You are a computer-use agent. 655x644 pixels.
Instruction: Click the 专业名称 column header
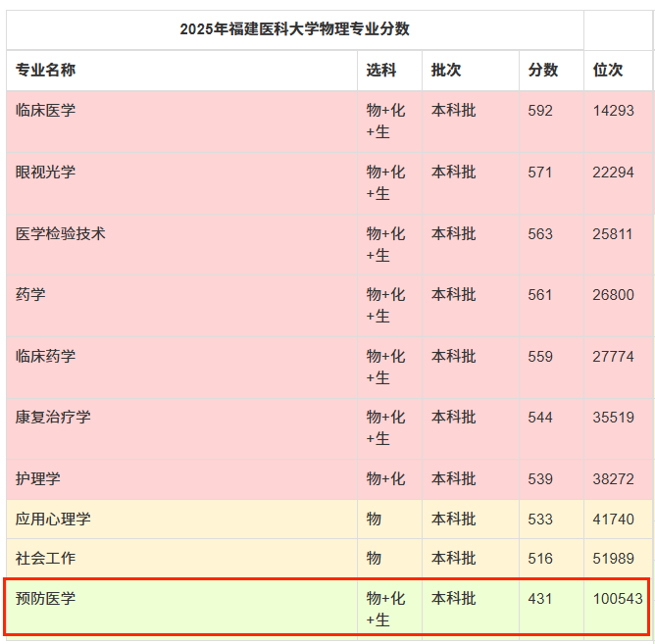pos(45,70)
